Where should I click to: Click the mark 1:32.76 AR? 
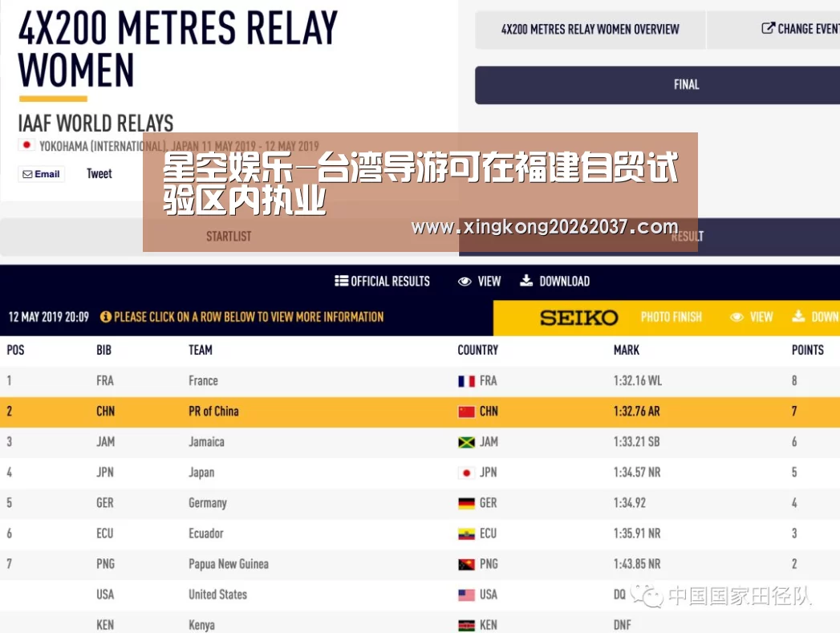coord(636,412)
